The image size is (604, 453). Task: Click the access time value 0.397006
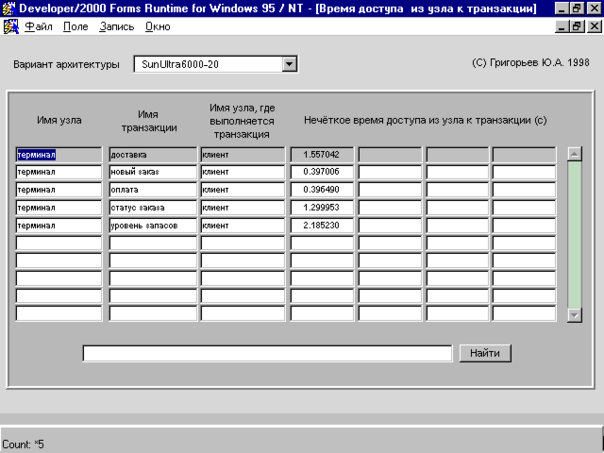point(322,172)
